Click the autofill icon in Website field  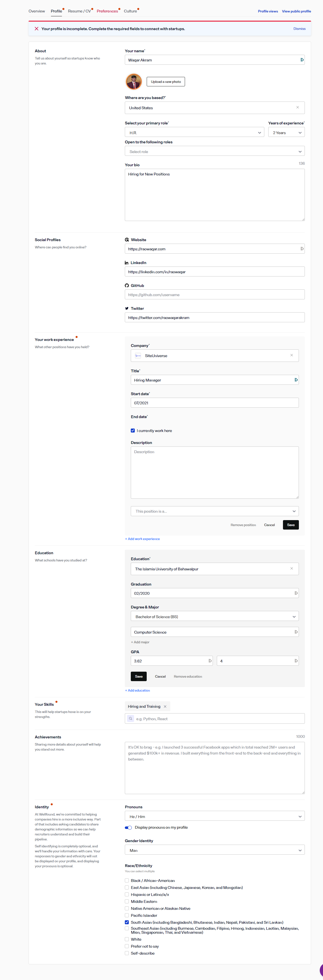pyautogui.click(x=302, y=249)
